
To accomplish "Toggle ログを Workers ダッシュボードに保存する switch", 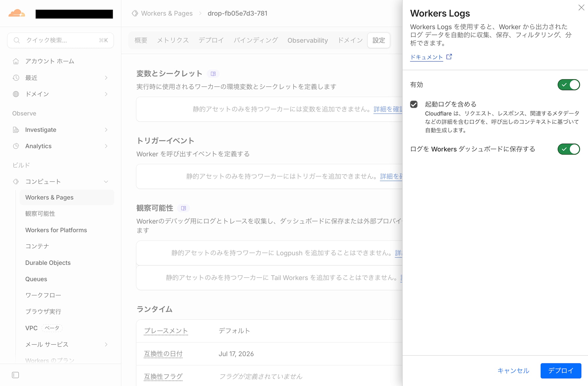I will point(569,149).
